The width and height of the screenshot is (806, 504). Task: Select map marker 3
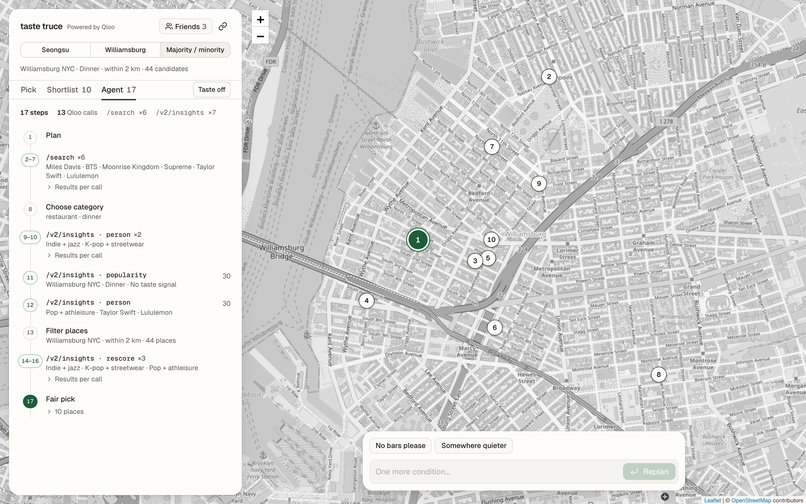pyautogui.click(x=474, y=261)
